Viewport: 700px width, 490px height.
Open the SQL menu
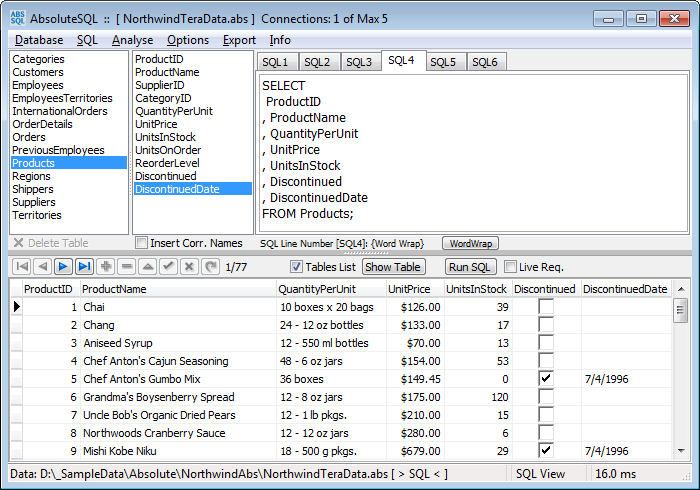[87, 40]
